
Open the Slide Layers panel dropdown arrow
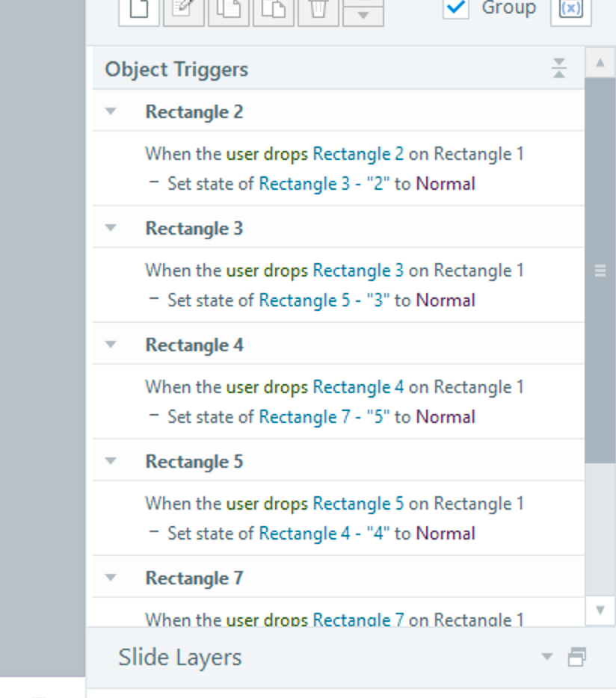point(547,657)
